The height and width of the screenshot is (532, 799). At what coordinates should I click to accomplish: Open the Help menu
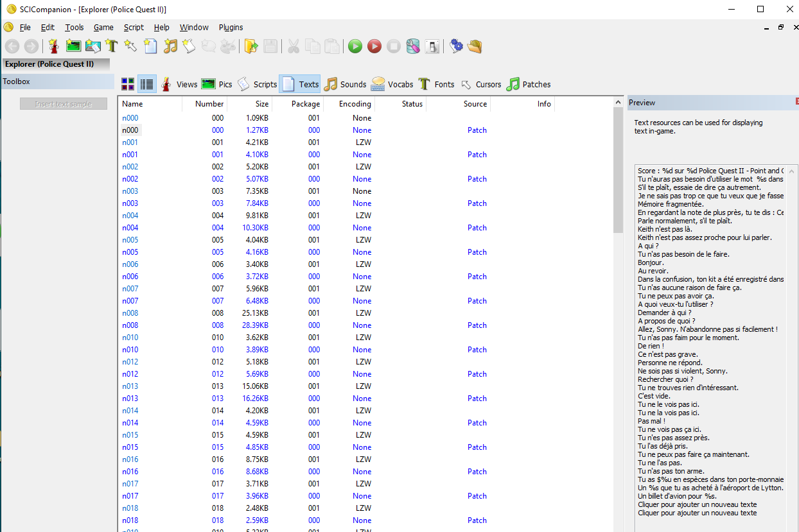coord(161,28)
